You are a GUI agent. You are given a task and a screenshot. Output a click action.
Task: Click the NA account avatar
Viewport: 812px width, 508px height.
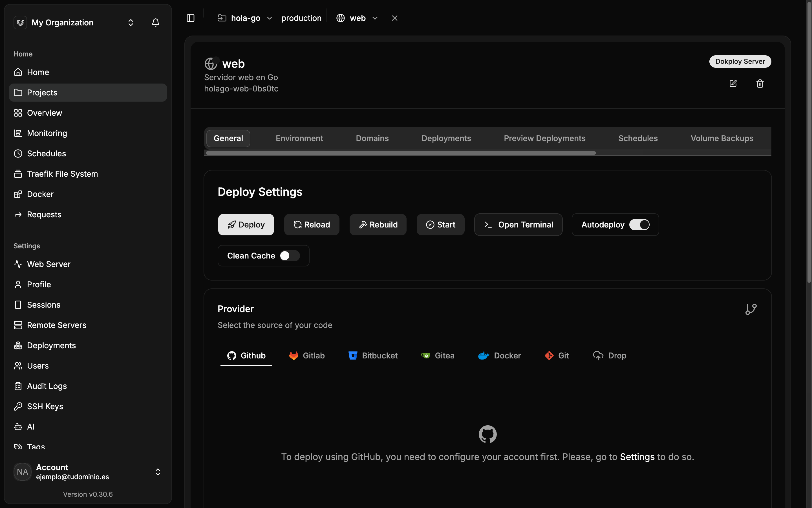[x=23, y=472]
